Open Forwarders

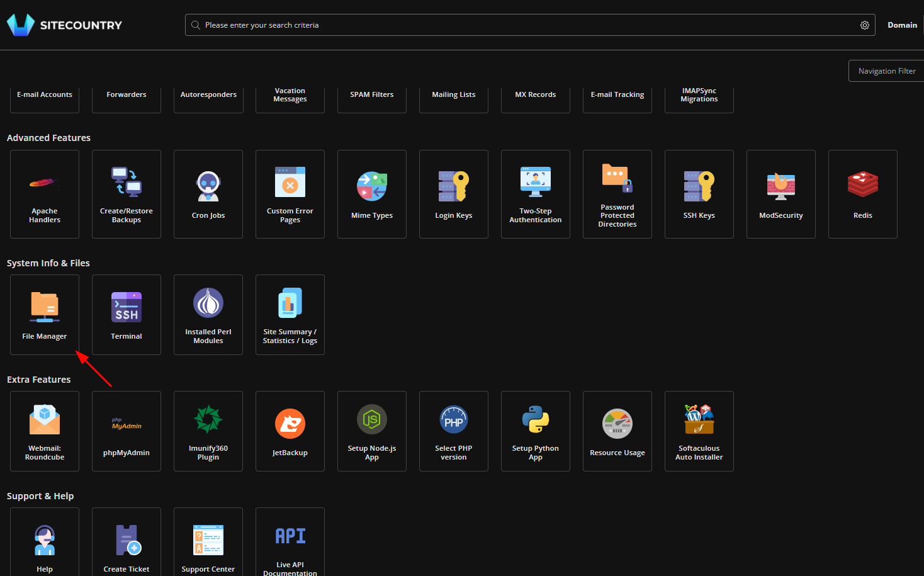click(127, 99)
